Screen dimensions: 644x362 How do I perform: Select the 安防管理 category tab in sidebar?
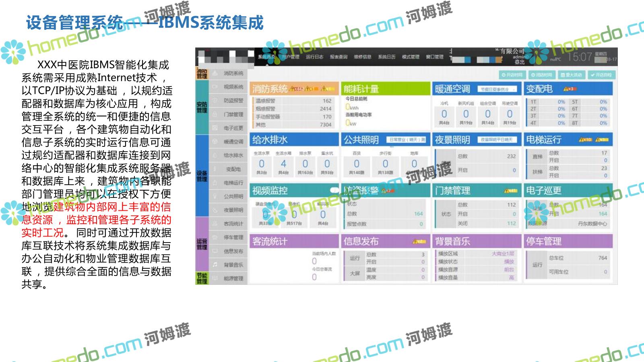click(x=202, y=107)
